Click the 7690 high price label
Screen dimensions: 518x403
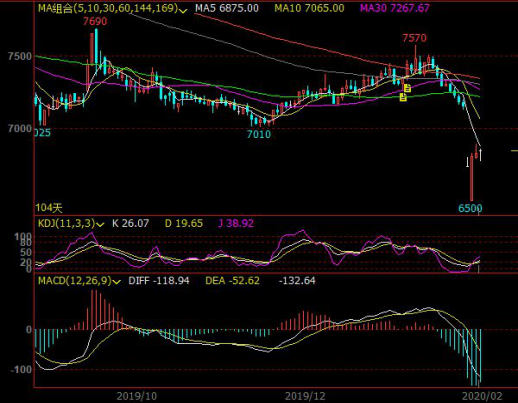pos(95,21)
